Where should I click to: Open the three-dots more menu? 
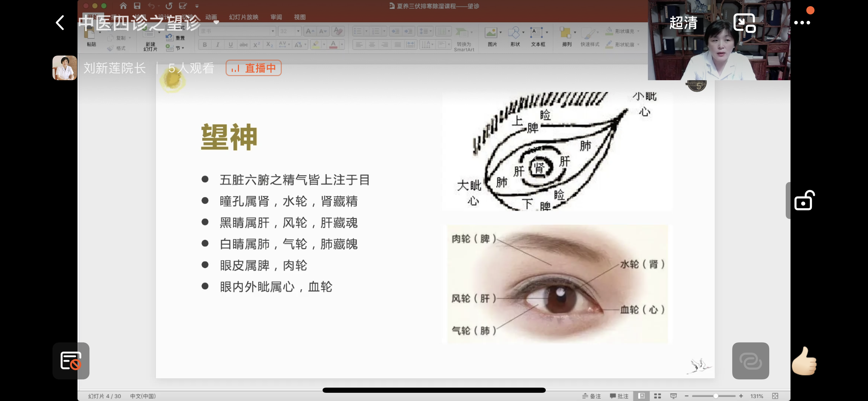tap(802, 23)
